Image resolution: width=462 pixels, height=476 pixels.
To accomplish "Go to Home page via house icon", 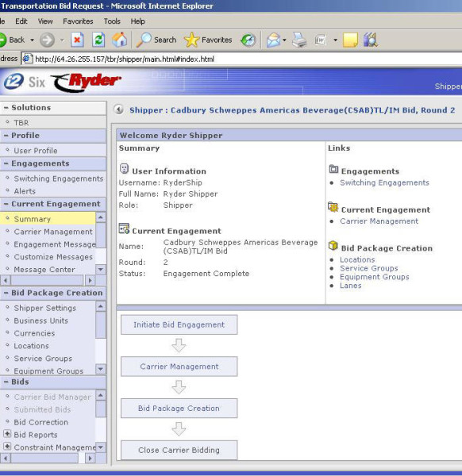I will tap(119, 40).
